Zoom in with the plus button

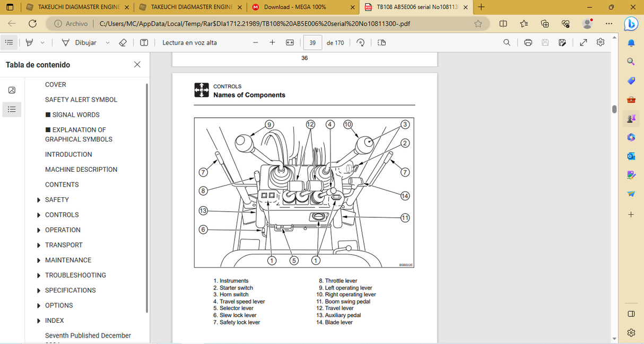tap(272, 42)
